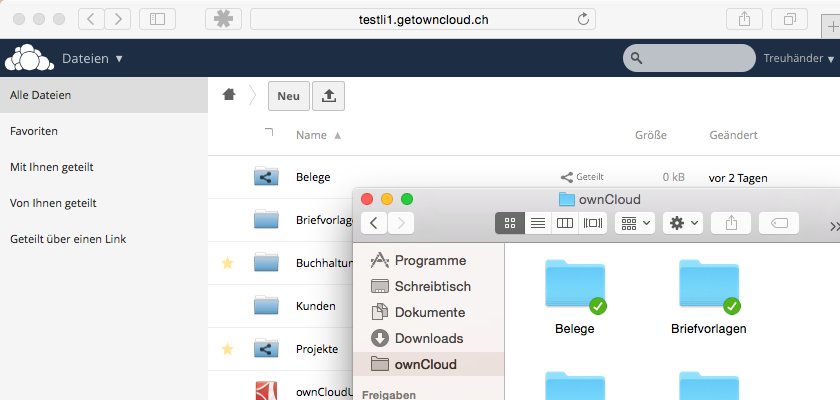The height and width of the screenshot is (400, 840).
Task: Switch Finder to column view
Action: (565, 223)
